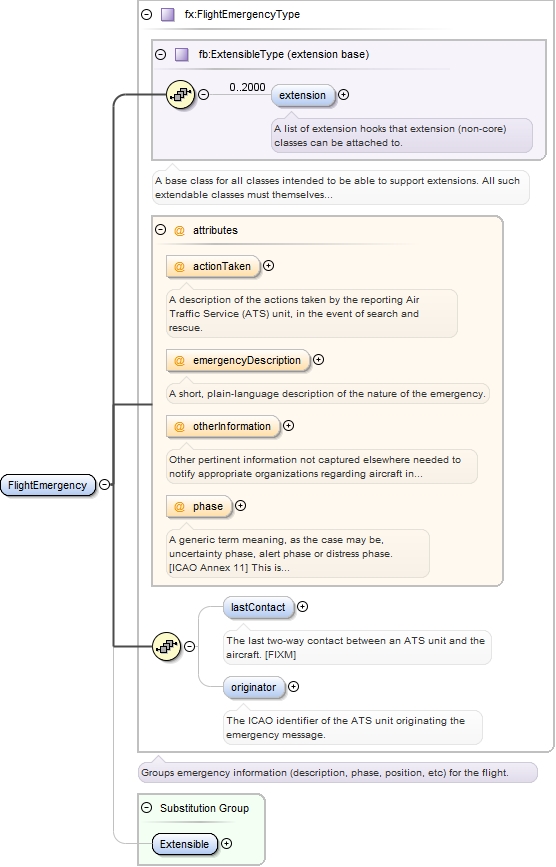Click the purple fx:FlightEmergencyType type icon
This screenshot has height=867, width=556.
[x=167, y=14]
